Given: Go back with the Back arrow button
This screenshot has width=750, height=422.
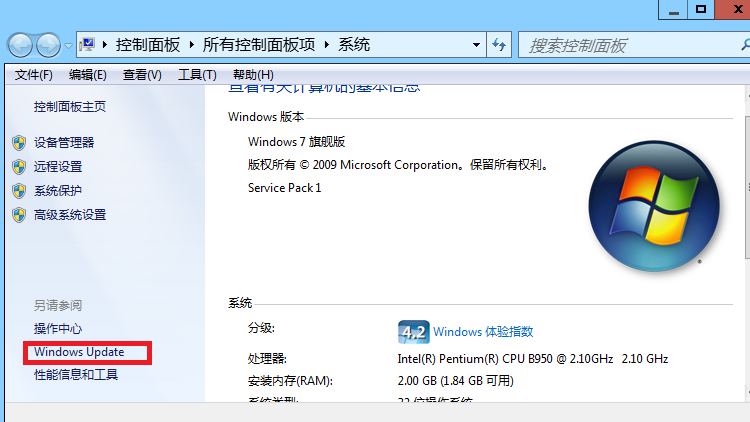Looking at the screenshot, I should [20, 45].
